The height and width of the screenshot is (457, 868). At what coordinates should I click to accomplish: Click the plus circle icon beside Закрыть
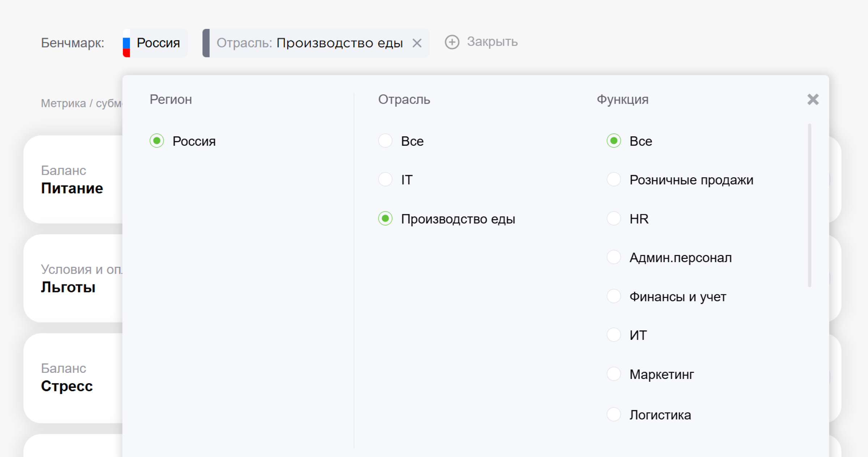452,42
